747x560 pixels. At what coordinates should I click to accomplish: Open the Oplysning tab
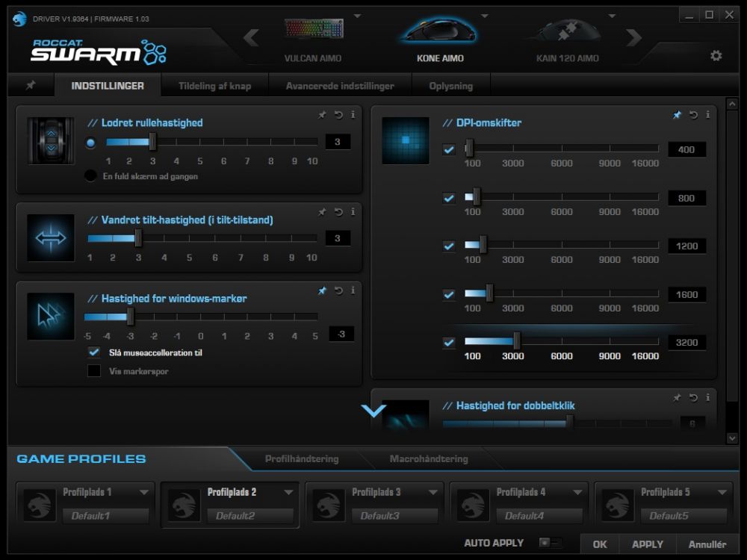450,86
